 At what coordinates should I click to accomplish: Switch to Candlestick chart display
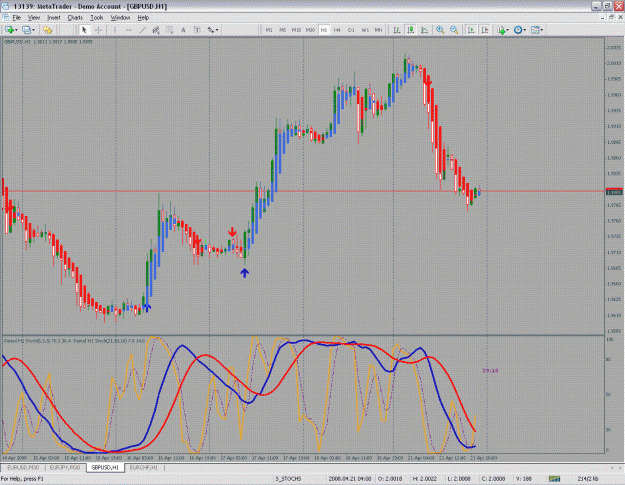pos(411,30)
